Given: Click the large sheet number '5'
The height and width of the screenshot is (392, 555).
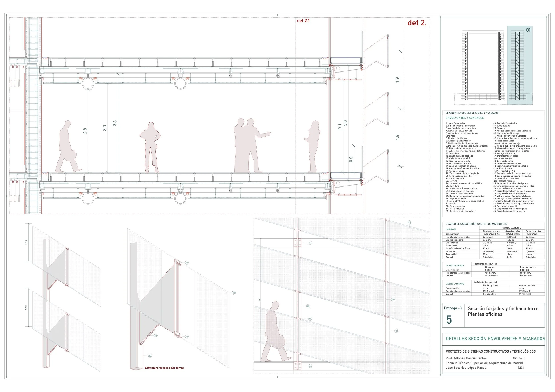Looking at the screenshot, I should point(449,320).
